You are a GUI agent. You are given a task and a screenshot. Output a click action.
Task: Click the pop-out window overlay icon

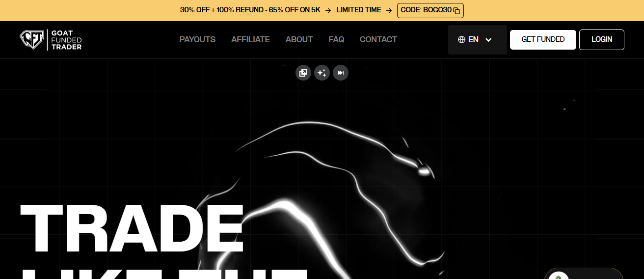[303, 73]
